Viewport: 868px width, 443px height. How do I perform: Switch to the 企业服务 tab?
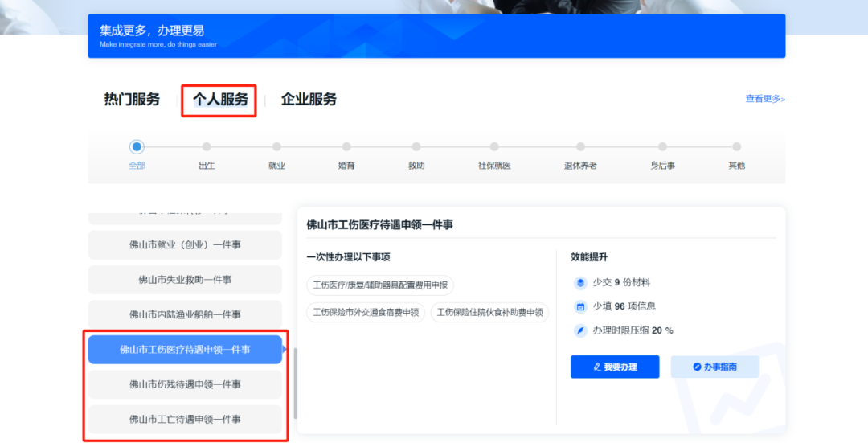tap(309, 99)
